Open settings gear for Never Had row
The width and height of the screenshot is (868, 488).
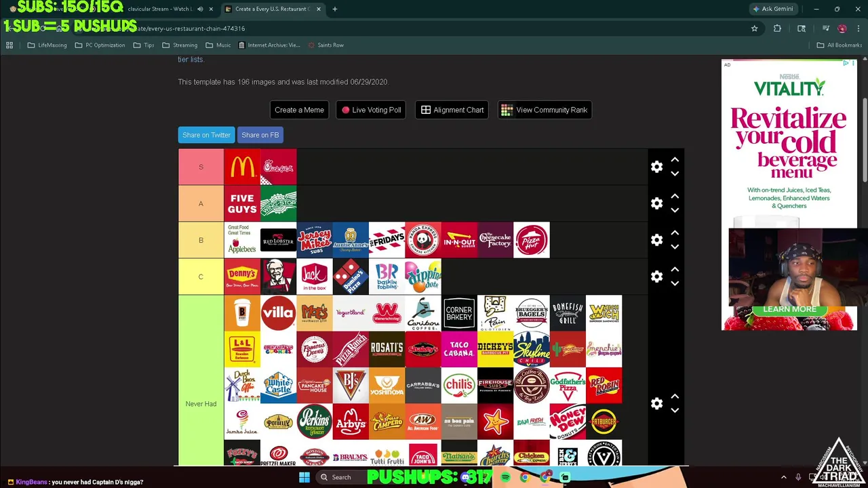(x=656, y=403)
